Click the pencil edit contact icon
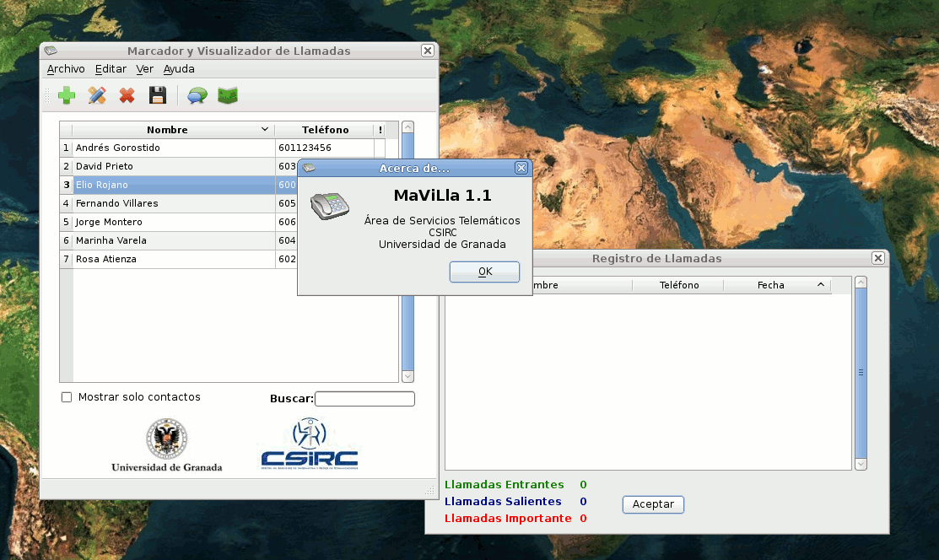 click(97, 95)
